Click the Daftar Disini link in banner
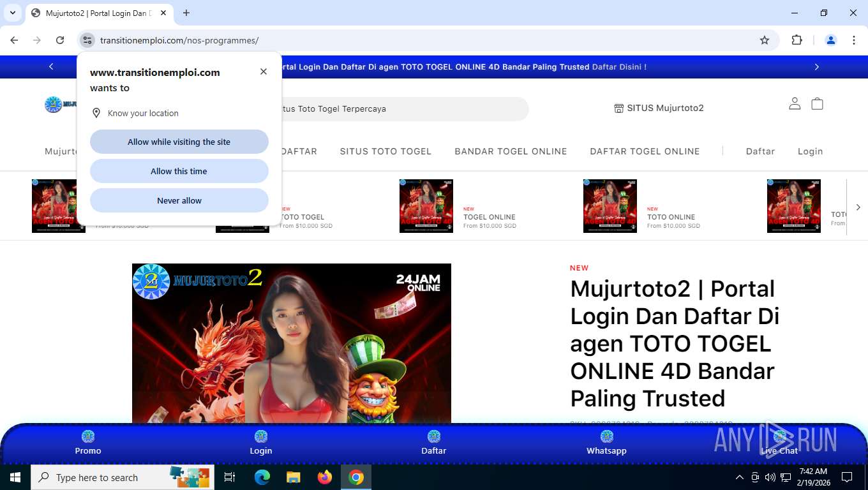This screenshot has height=490, width=868. tap(619, 66)
